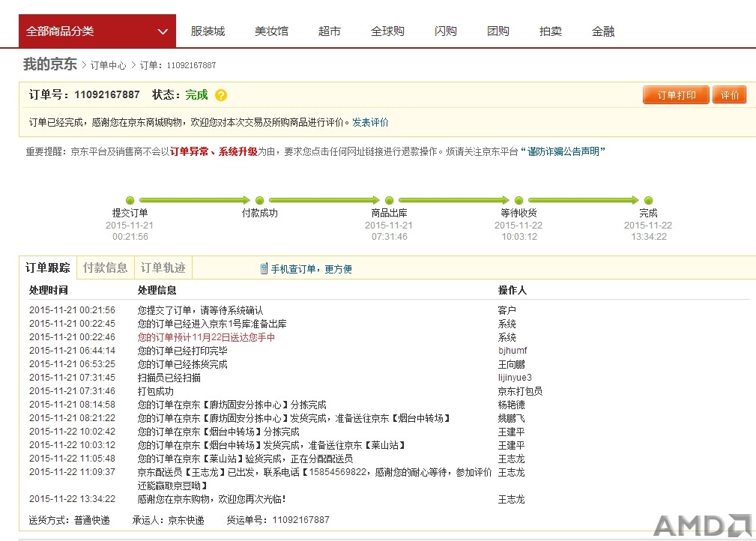This screenshot has height=541, width=756.
Task: Click the timestamp 2015-11-22 13:34:22 in the tracking table
Action: click(72, 499)
